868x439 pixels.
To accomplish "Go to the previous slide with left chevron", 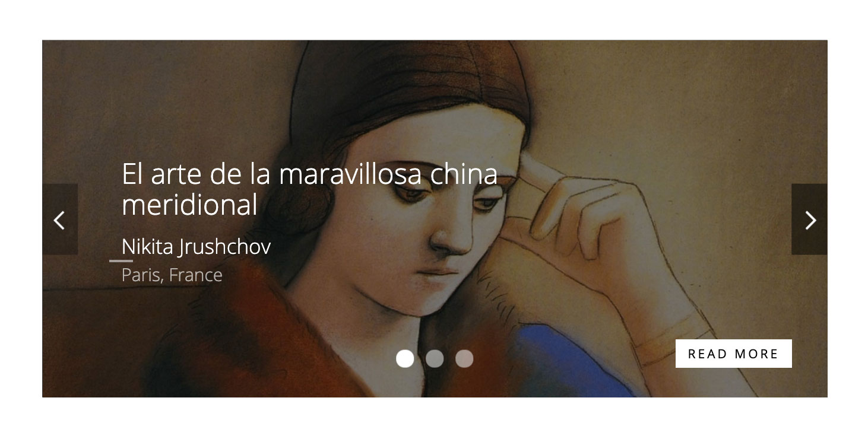I will pyautogui.click(x=59, y=220).
